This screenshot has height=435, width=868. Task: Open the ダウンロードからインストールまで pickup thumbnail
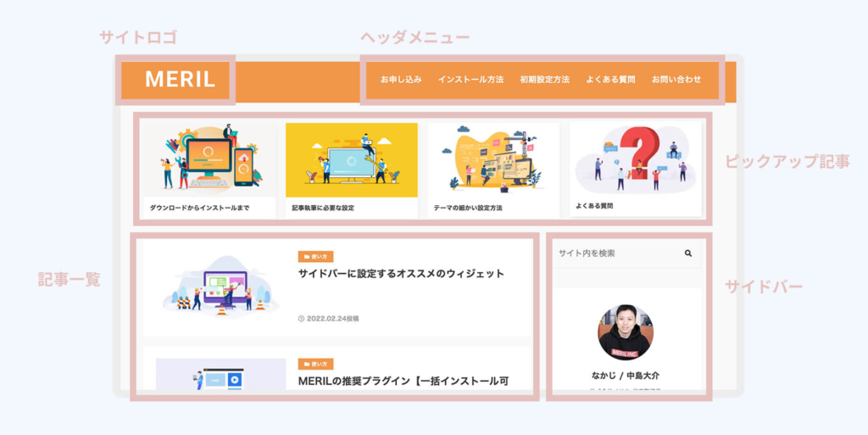pos(210,159)
